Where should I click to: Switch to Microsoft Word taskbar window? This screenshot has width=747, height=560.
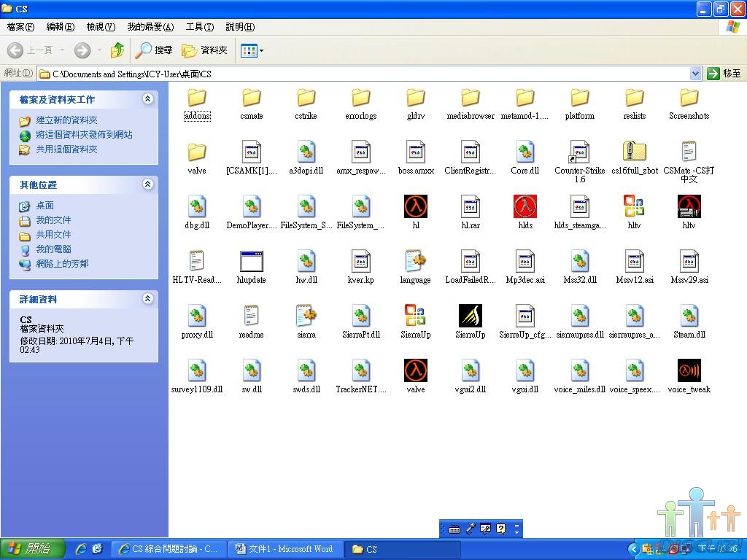click(x=286, y=549)
